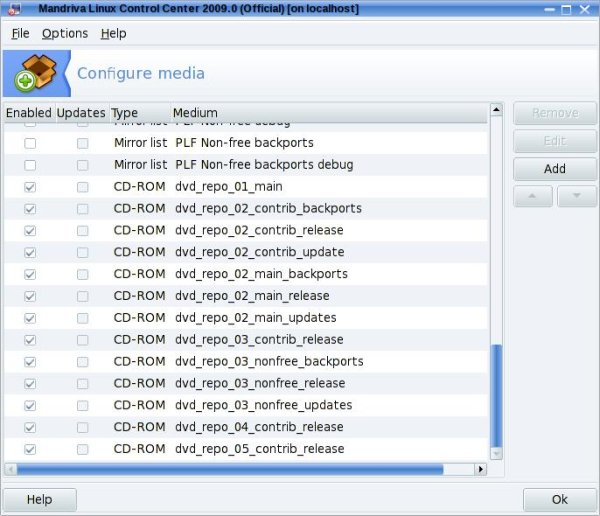Check Updates box for dvd_repo_02_main_updates
Screen dimensions: 600x516
tap(82, 318)
